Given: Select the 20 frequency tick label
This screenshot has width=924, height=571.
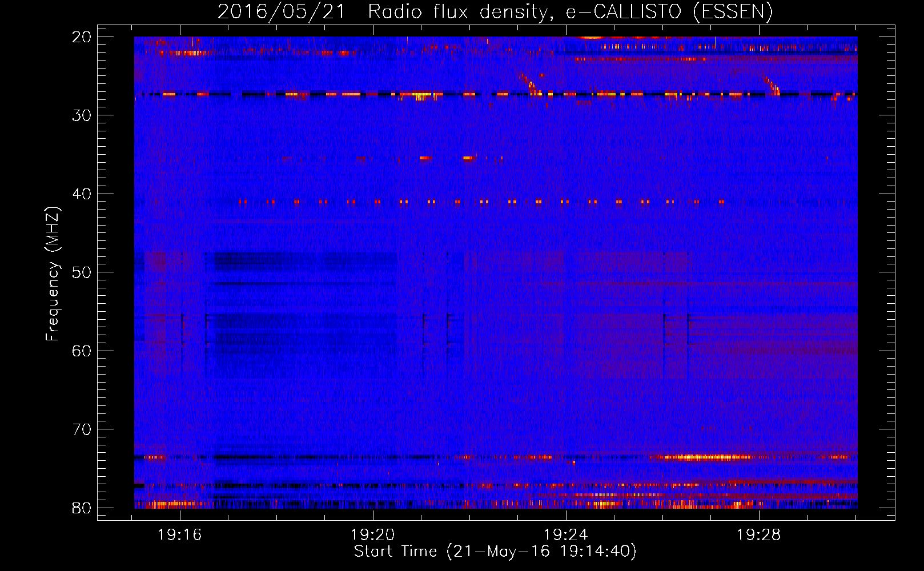Looking at the screenshot, I should point(82,37).
